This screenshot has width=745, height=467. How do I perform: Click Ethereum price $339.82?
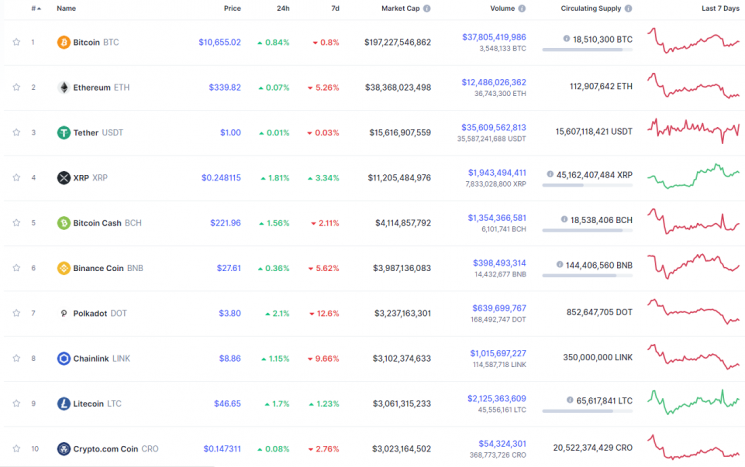[x=225, y=87]
